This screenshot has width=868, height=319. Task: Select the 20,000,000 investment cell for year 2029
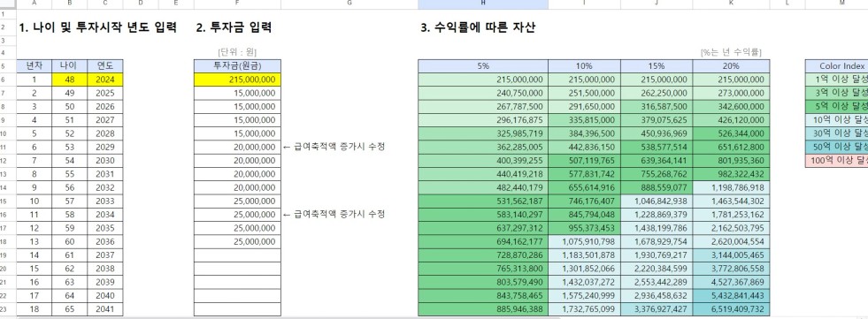(237, 147)
